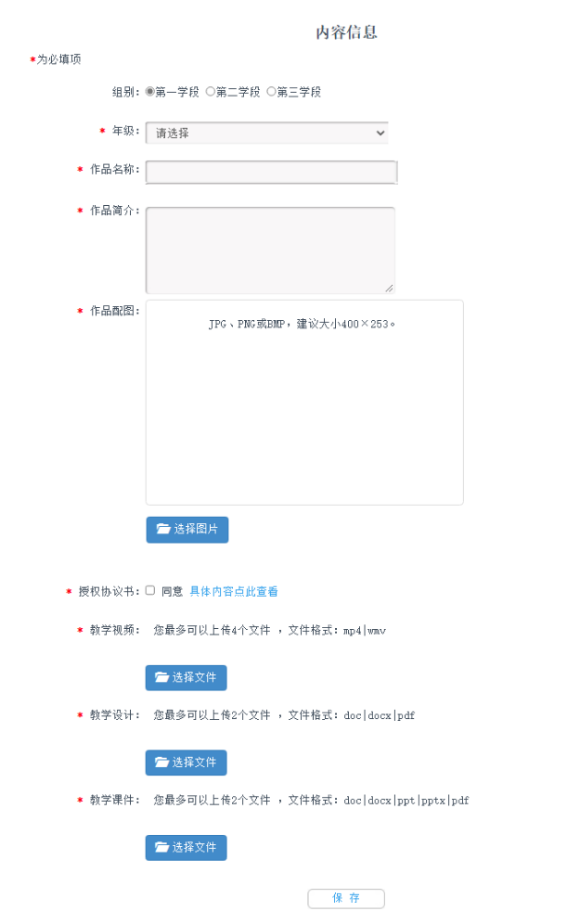Select the 第二学段 radio button
Image resolution: width=567 pixels, height=924 pixels.
[x=211, y=91]
